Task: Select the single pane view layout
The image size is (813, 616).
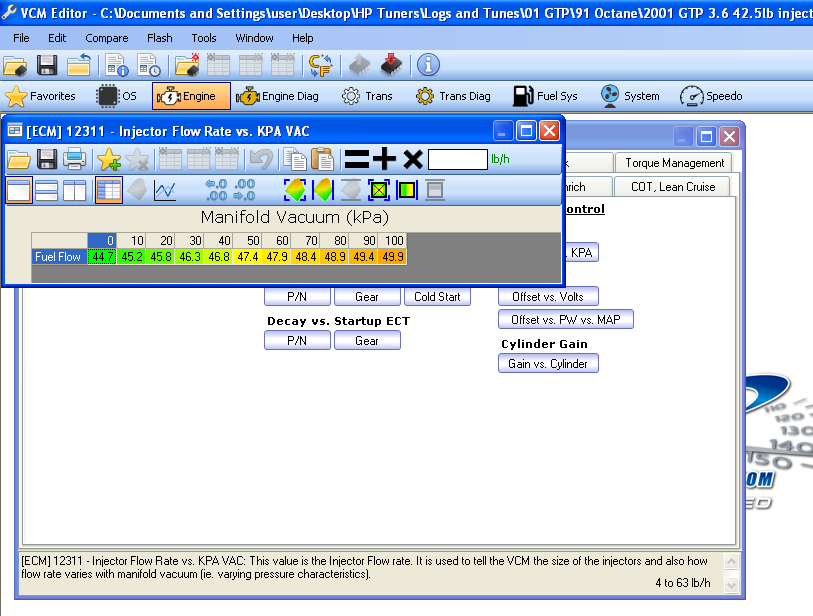Action: [x=19, y=190]
